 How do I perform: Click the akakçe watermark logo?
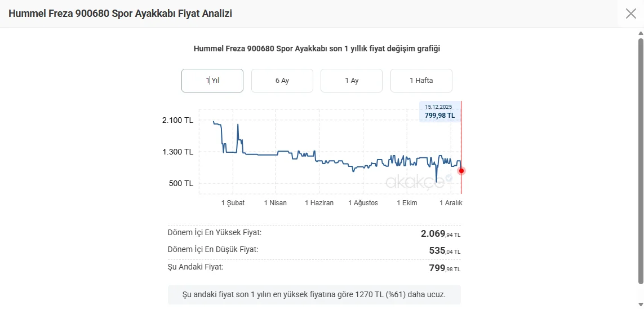418,180
